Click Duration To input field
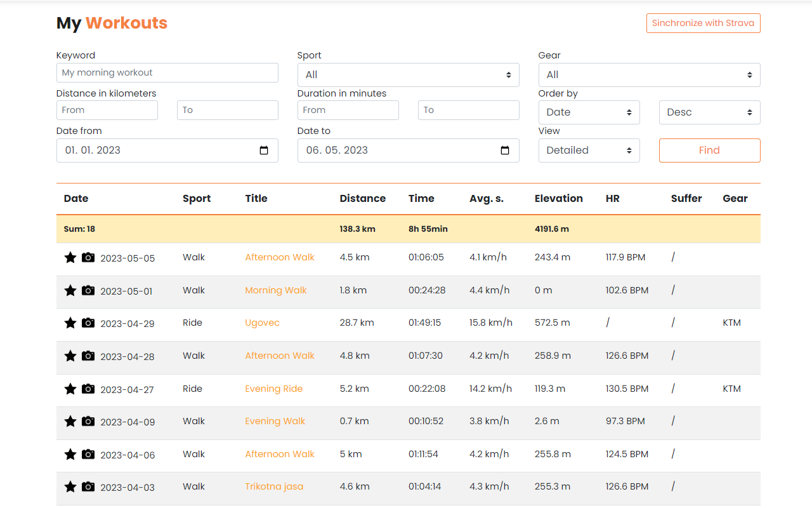This screenshot has height=508, width=812. click(468, 110)
